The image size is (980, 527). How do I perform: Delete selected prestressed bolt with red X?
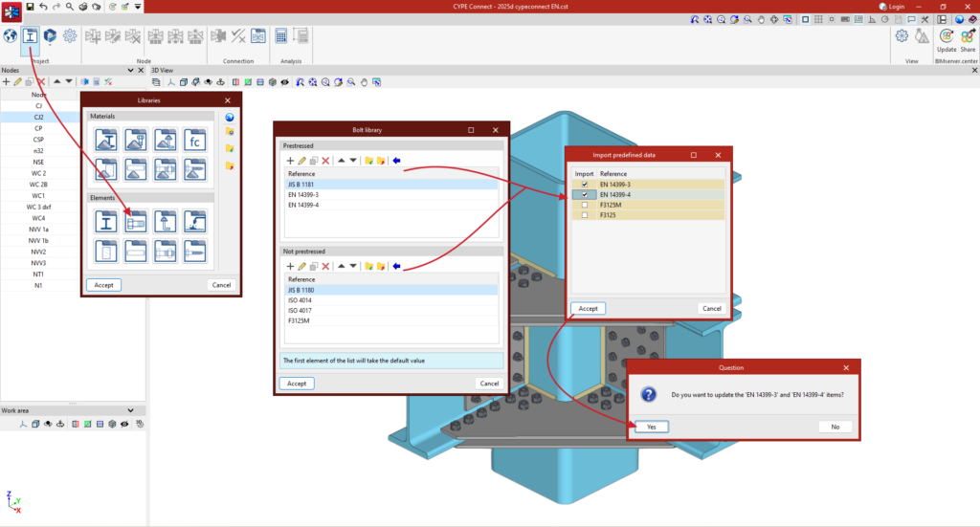[x=325, y=161]
